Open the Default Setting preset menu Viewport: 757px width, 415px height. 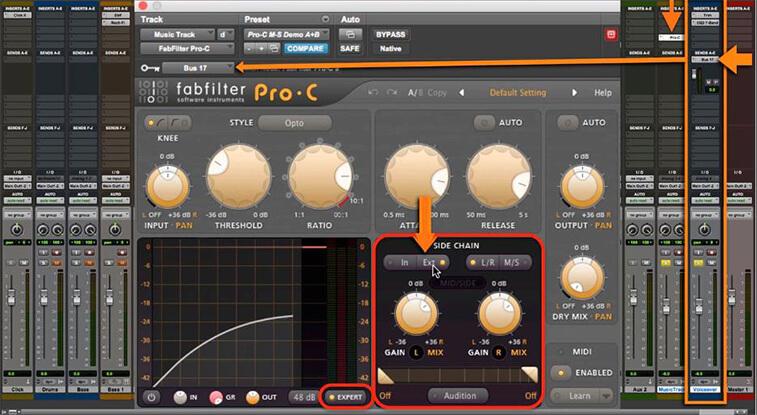pos(517,93)
